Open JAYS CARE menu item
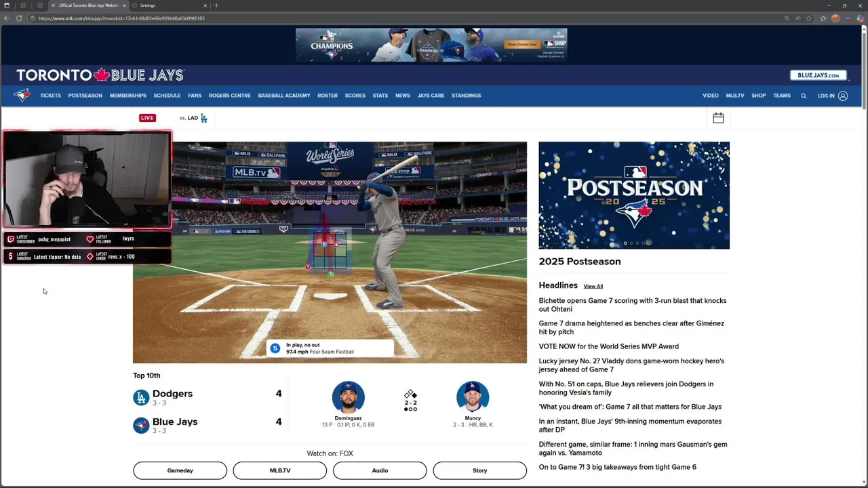The width and height of the screenshot is (868, 488). [431, 96]
